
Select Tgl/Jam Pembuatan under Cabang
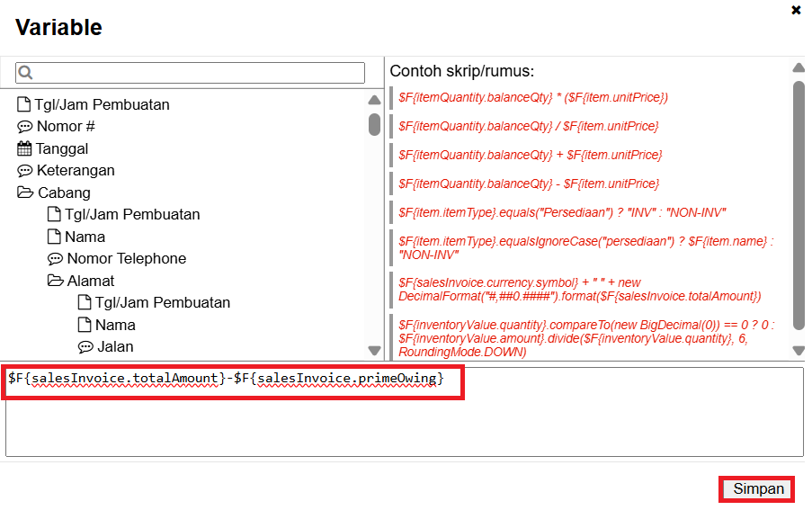pos(131,215)
